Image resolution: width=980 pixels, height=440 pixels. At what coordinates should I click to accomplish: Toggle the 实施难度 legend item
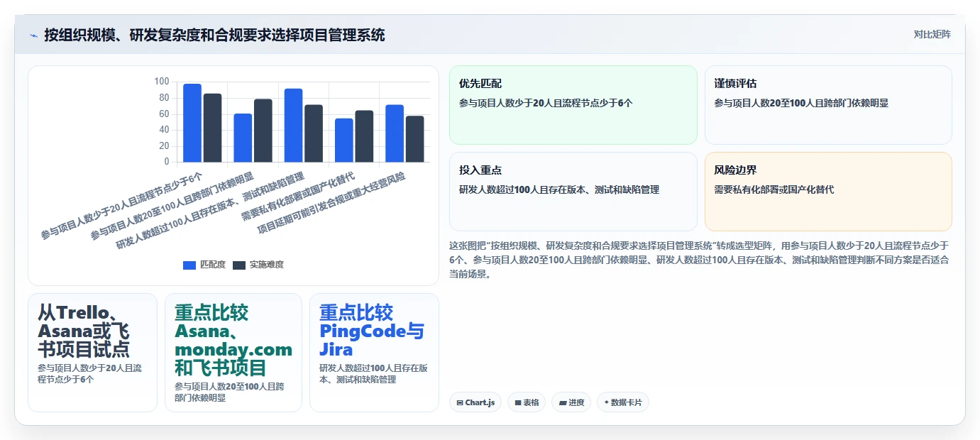pyautogui.click(x=258, y=265)
